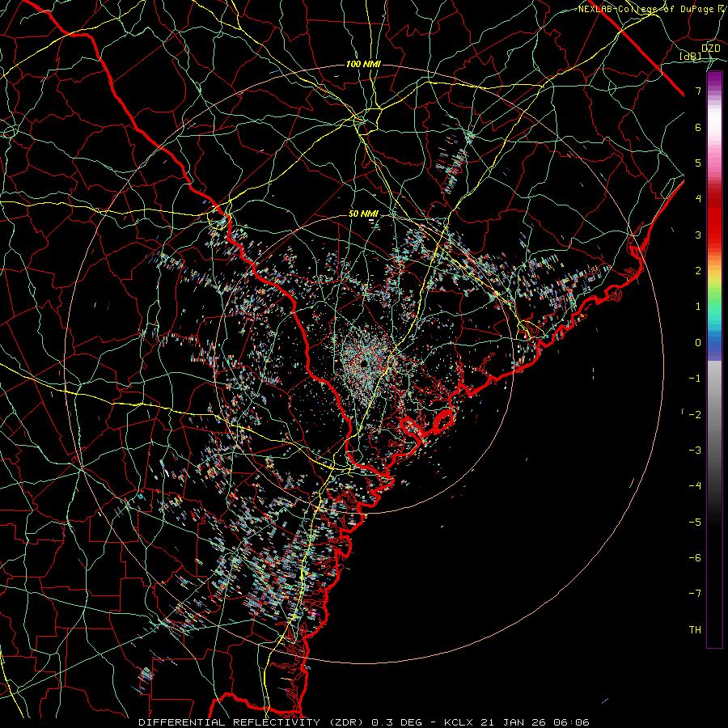The height and width of the screenshot is (728, 728).
Task: Click the 5 value on the scale
Action: click(x=698, y=163)
